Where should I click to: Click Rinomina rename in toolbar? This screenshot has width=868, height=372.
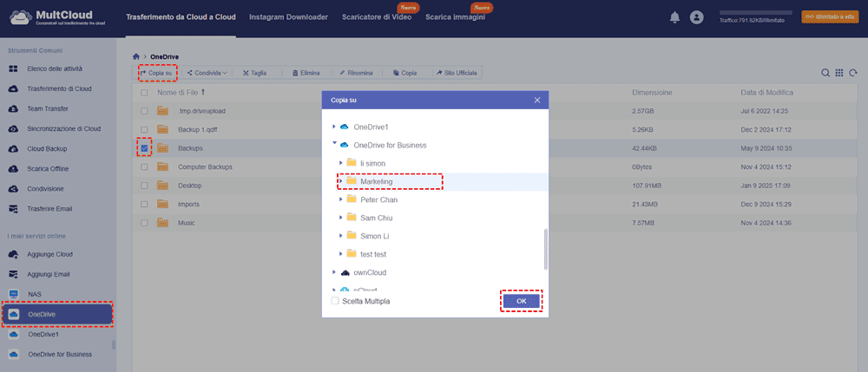pos(356,73)
